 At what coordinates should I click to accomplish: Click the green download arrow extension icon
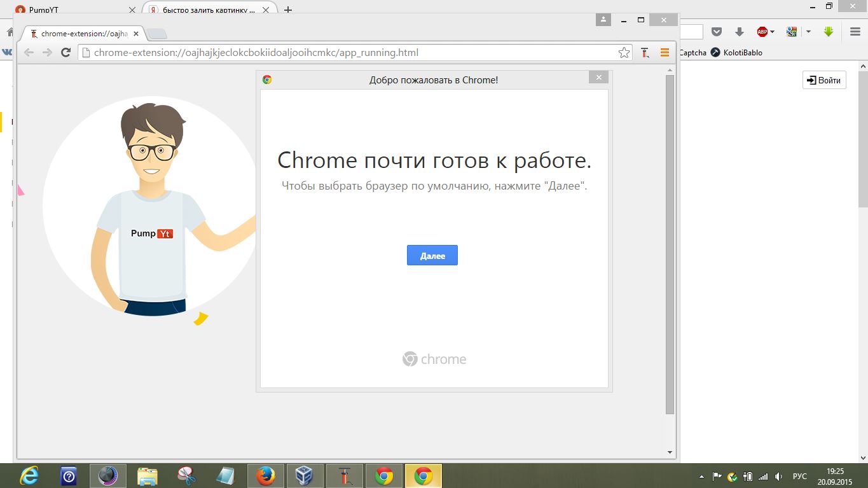[828, 32]
